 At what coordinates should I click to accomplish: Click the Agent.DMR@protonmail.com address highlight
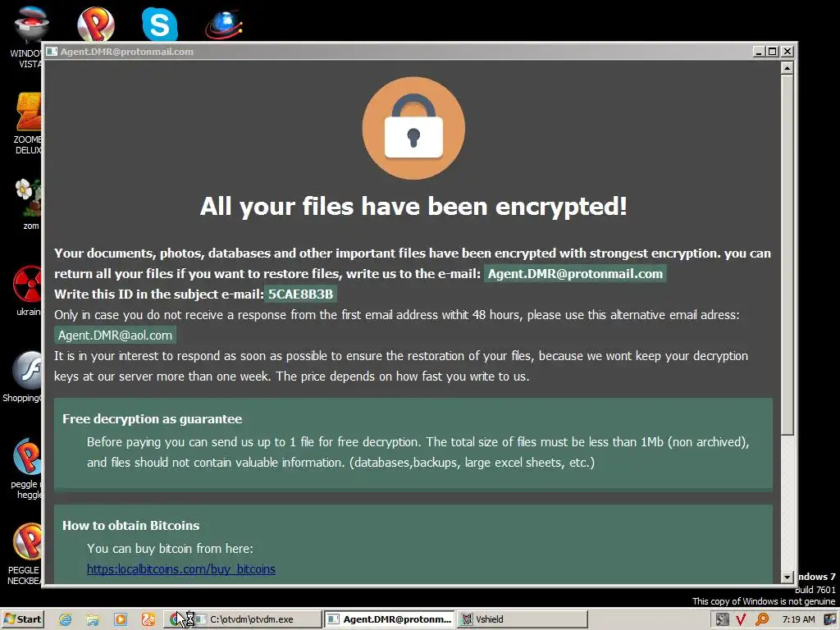click(575, 274)
